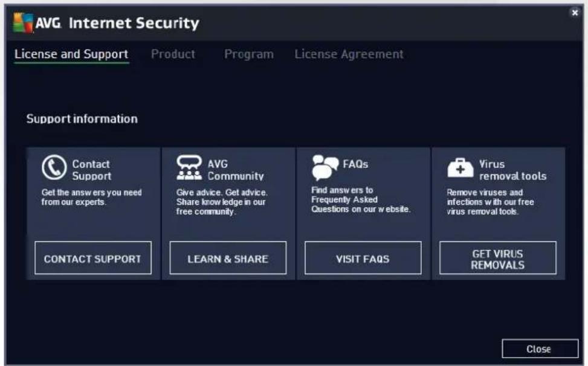The width and height of the screenshot is (588, 366).
Task: Click the 'Support information' heading
Action: 82,119
